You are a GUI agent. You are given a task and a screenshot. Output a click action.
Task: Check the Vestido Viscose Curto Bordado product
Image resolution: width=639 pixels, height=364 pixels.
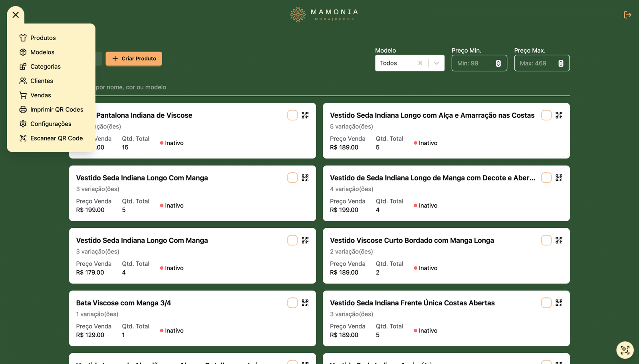(x=546, y=240)
